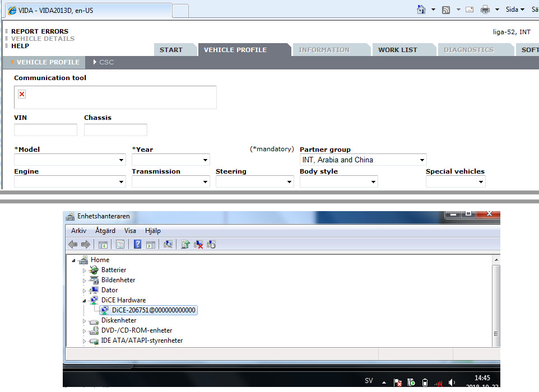The image size is (539, 392).
Task: Click the VIN input field
Action: click(x=45, y=130)
